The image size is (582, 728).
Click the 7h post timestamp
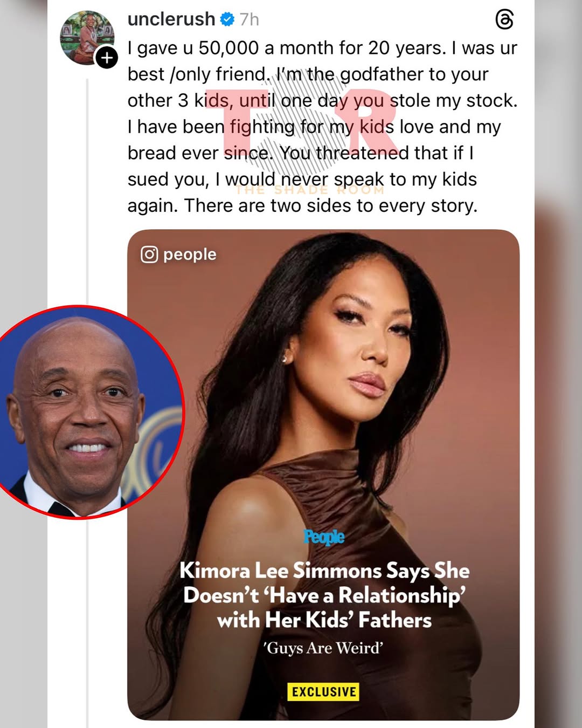point(250,20)
